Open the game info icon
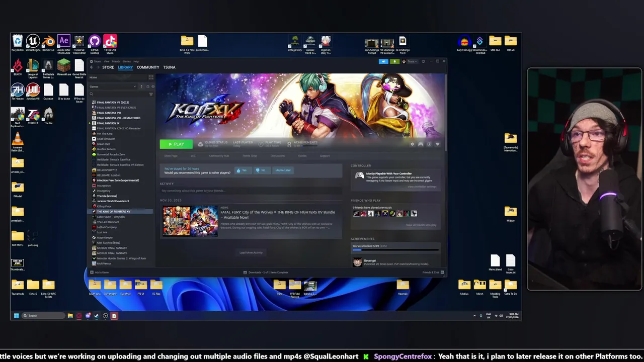This screenshot has width=644, height=362. tap(429, 144)
